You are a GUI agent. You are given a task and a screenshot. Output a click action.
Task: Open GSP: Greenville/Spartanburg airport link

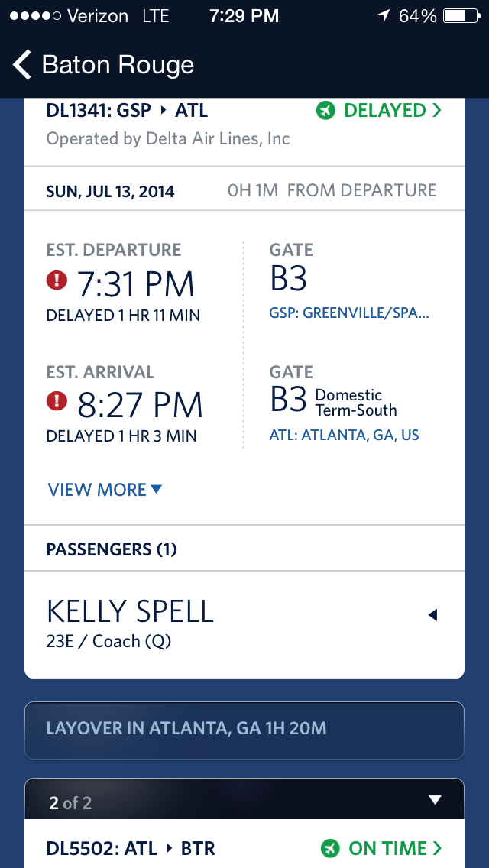coord(349,313)
